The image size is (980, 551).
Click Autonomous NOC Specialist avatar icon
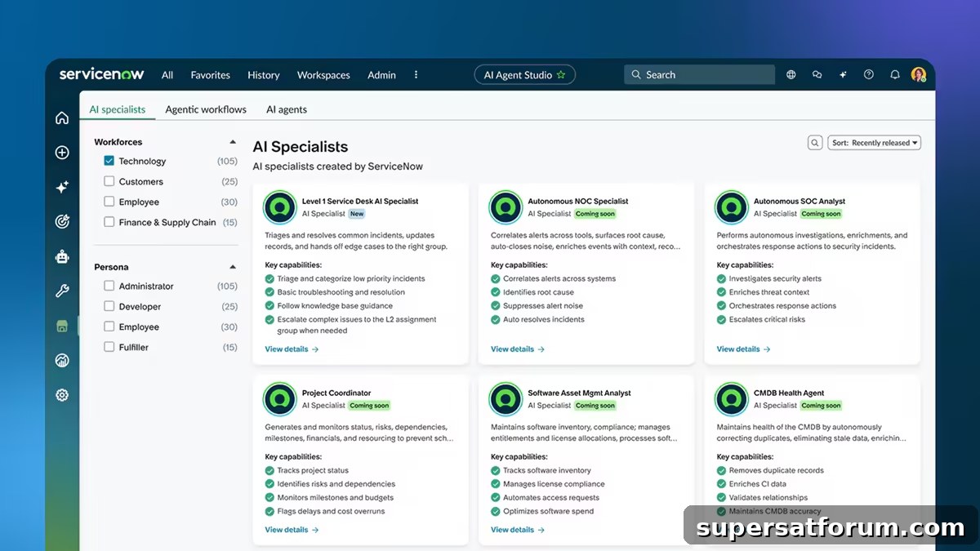506,207
